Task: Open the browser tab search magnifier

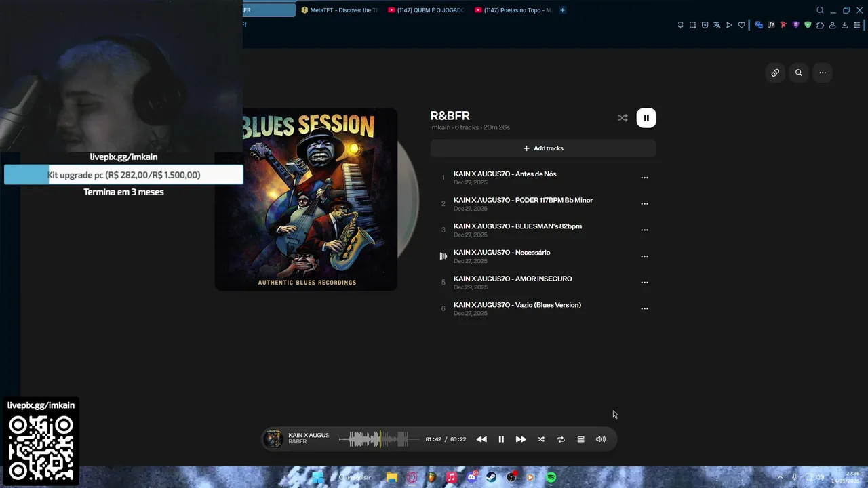Action: 820,10
